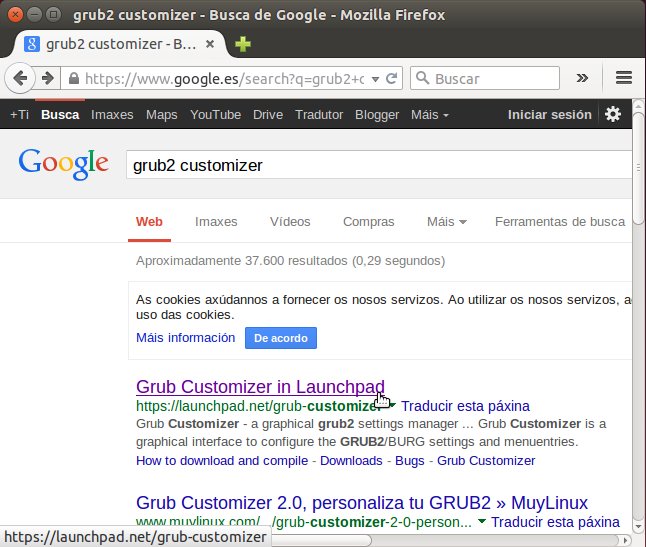
Task: Open the URL history dropdown arrow
Action: (375, 79)
